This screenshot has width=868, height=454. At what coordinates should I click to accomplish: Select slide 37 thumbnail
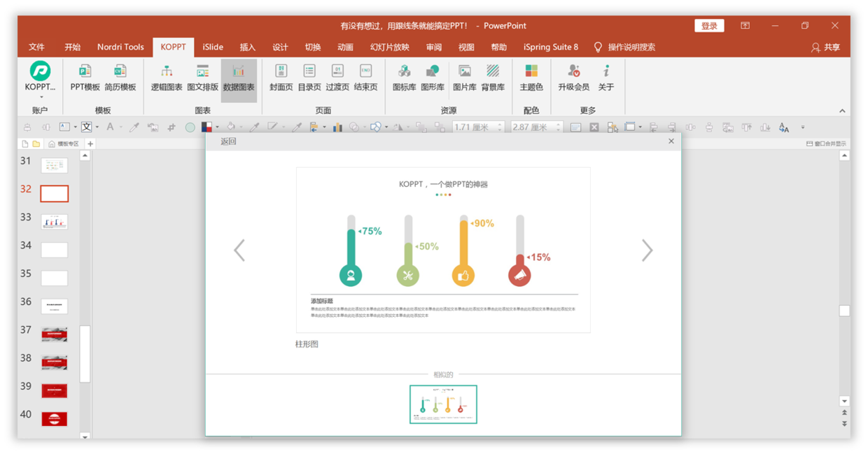[x=54, y=334]
